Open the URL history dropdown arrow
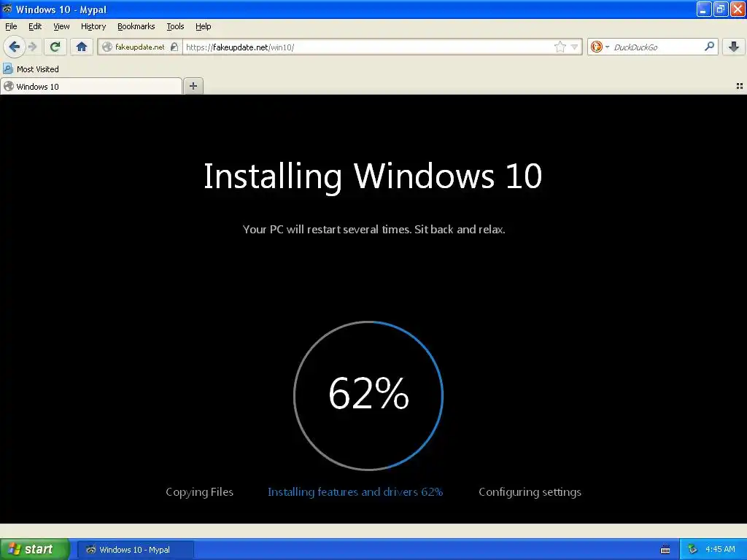The height and width of the screenshot is (560, 747). click(x=575, y=47)
